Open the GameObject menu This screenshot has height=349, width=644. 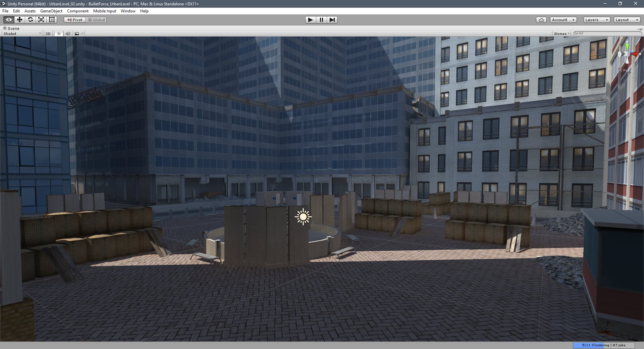pyautogui.click(x=51, y=11)
